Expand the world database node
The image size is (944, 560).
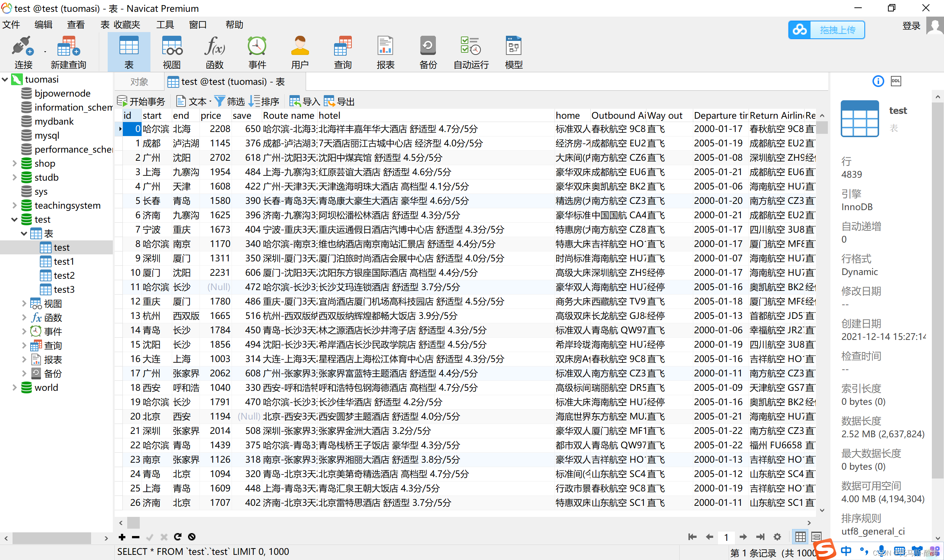click(x=14, y=387)
